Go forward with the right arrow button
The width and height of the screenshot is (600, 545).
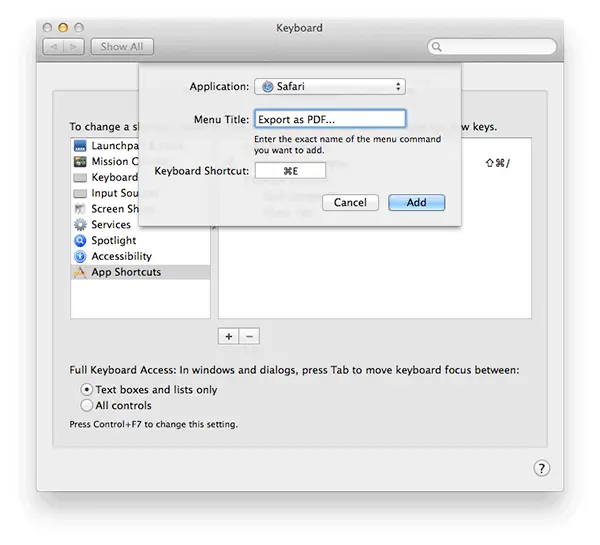(x=73, y=47)
